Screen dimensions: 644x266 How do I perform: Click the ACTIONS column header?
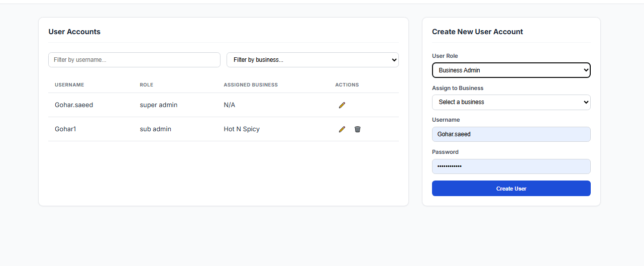pyautogui.click(x=347, y=85)
